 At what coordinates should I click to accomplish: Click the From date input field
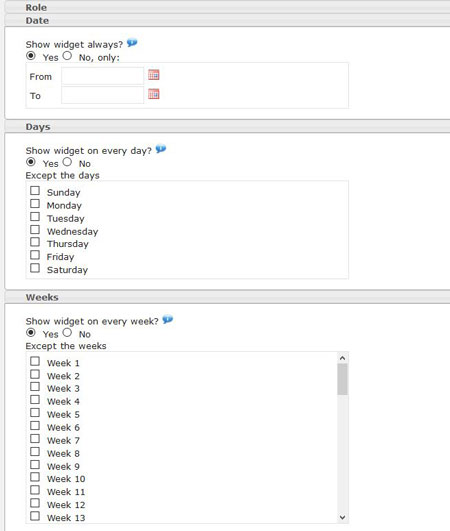tap(102, 76)
